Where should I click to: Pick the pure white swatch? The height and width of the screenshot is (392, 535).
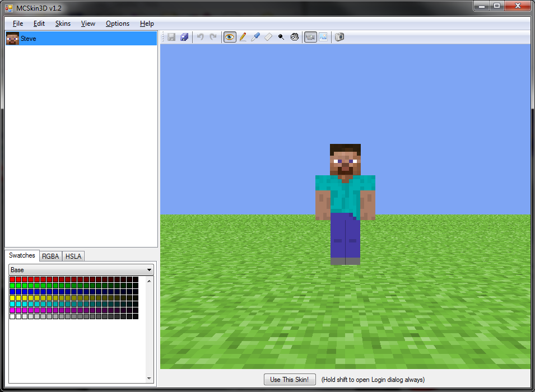tap(12, 316)
